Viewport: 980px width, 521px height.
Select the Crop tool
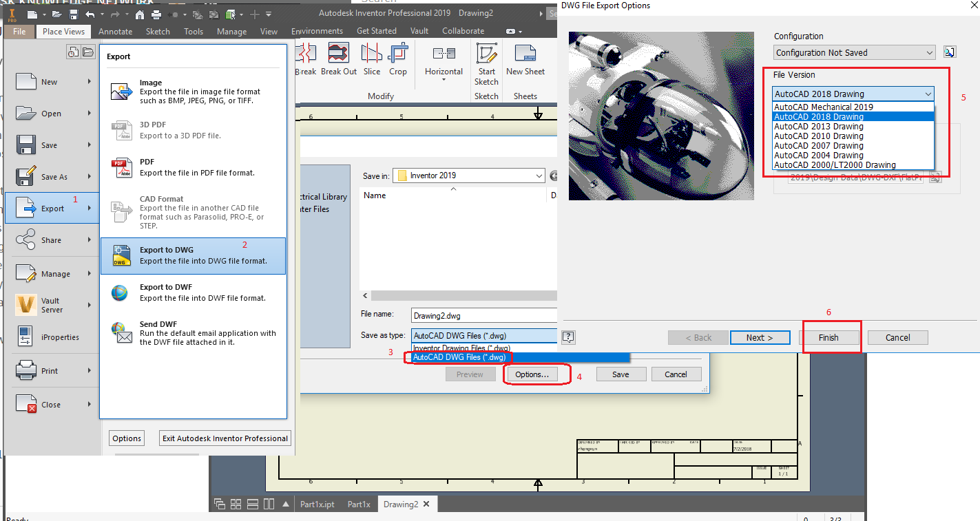coord(398,59)
